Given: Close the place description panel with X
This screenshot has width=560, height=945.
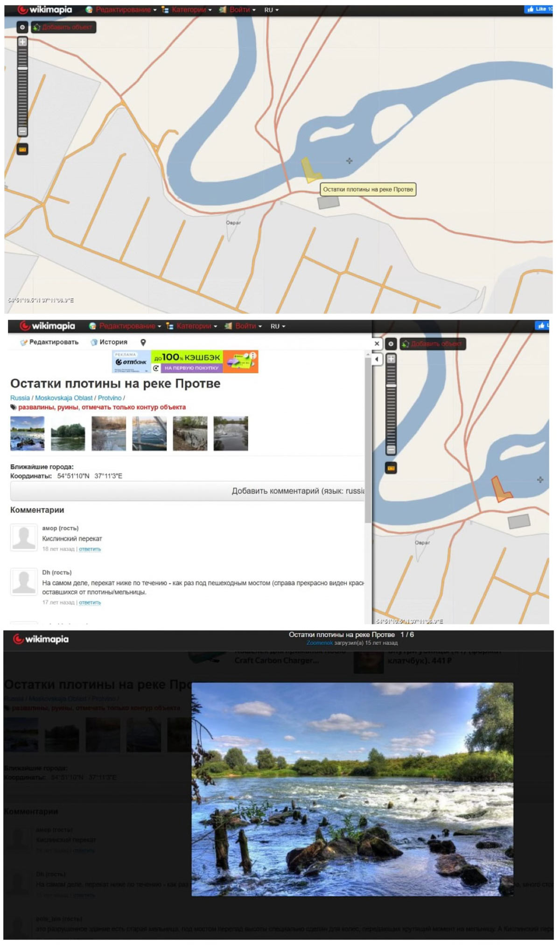Looking at the screenshot, I should [x=377, y=343].
